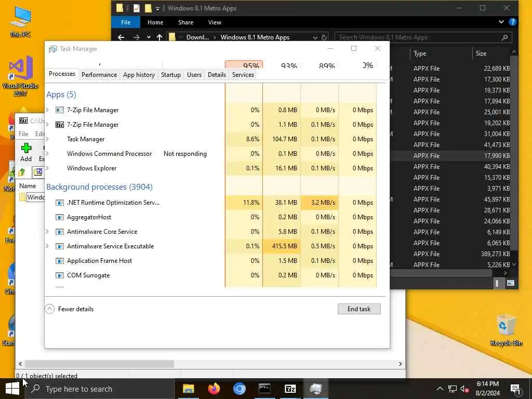Switch Explorer to details view icon
This screenshot has height=399, width=532.
(497, 283)
